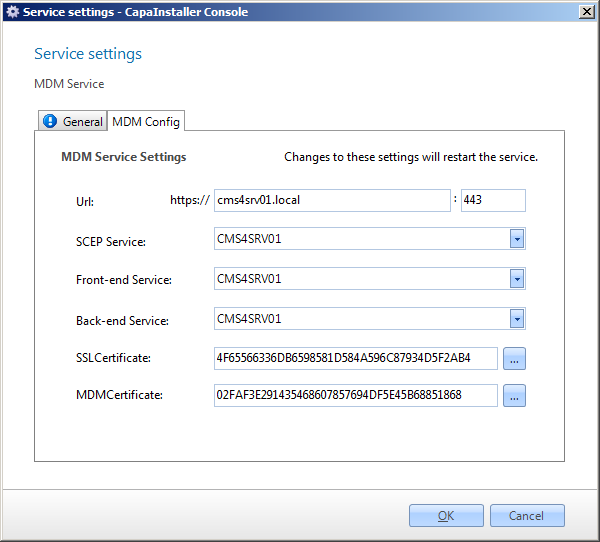Click the gear icon in the title bar
600x542 pixels.
[x=13, y=11]
